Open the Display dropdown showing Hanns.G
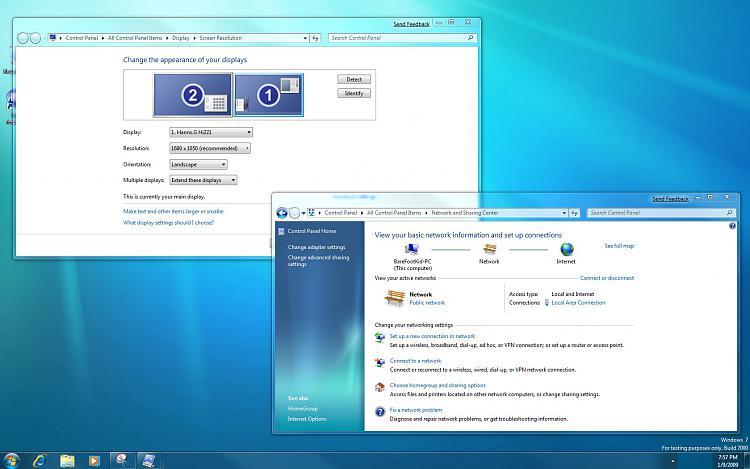The image size is (750, 469). [x=211, y=132]
